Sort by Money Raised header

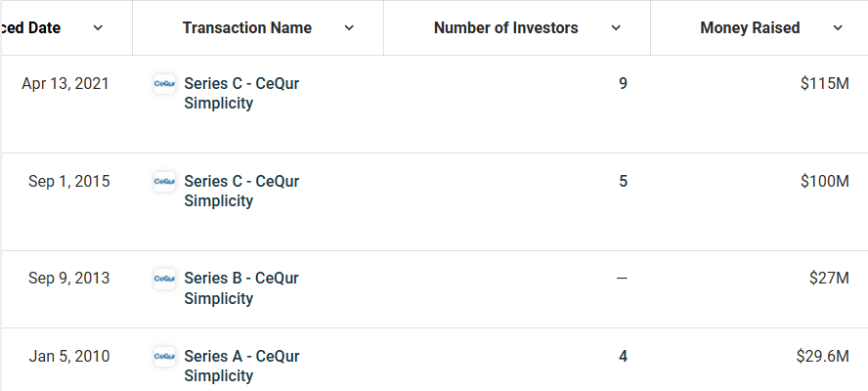coord(750,27)
